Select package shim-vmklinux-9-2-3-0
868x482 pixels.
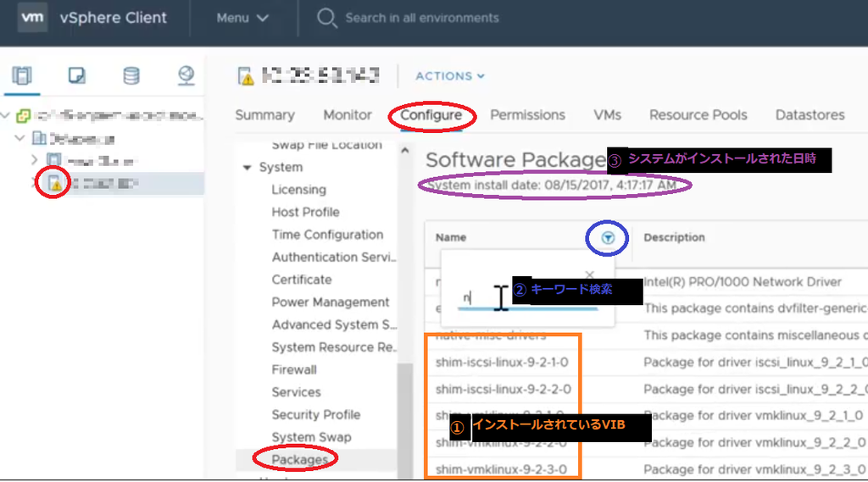[x=501, y=469]
